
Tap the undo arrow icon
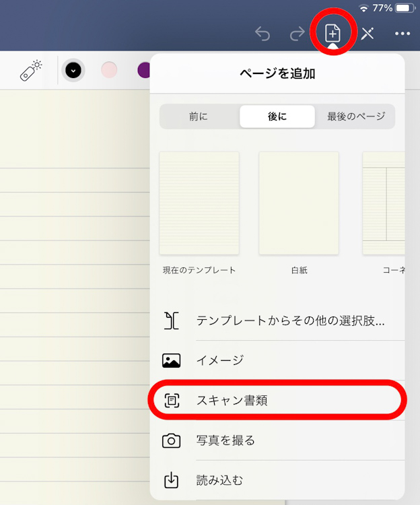click(262, 34)
